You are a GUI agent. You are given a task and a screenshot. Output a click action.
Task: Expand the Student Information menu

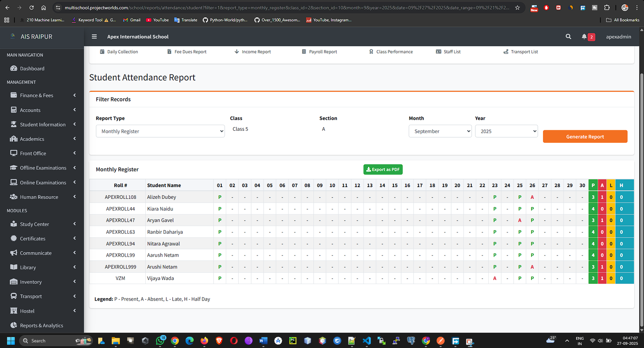pos(43,125)
